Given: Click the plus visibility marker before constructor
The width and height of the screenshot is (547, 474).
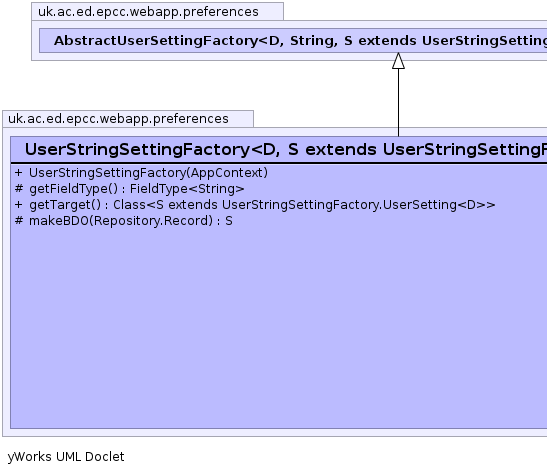Looking at the screenshot, I should point(19,173).
